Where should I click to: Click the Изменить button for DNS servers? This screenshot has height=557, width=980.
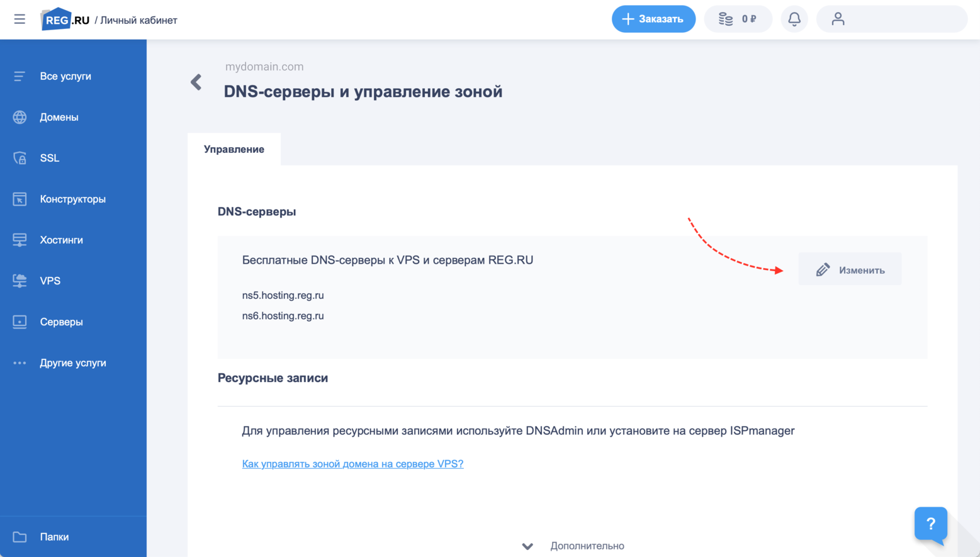850,270
